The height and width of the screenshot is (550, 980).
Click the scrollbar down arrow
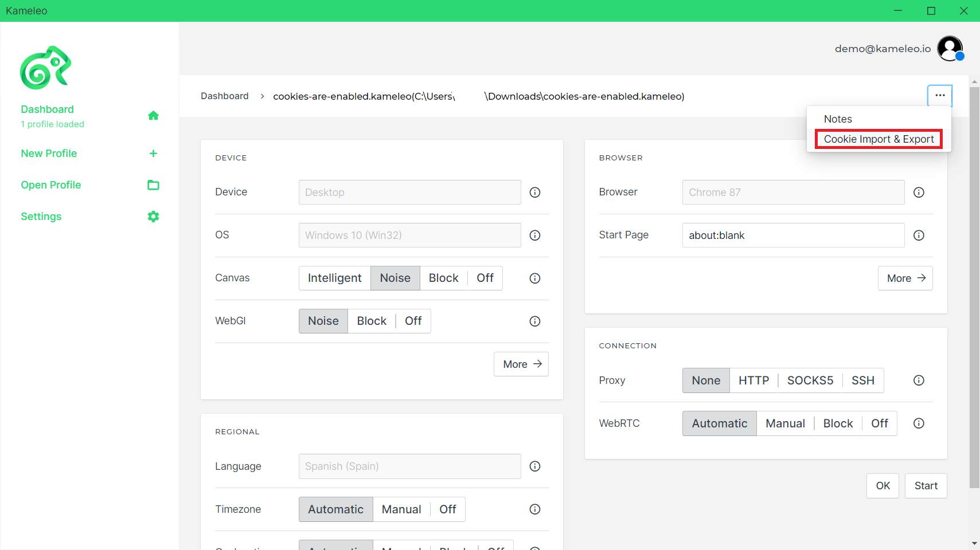coord(974,543)
